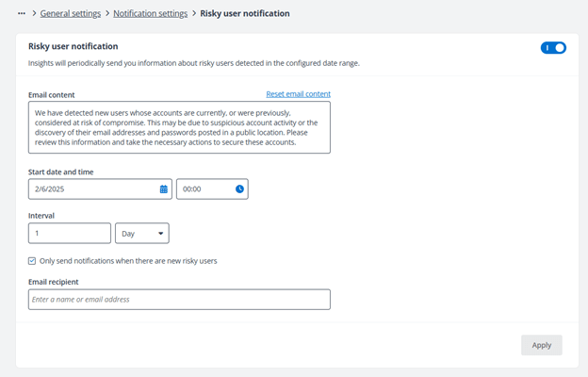This screenshot has width=588, height=377.
Task: Click the arrow on the Day dropdown
Action: [x=160, y=233]
